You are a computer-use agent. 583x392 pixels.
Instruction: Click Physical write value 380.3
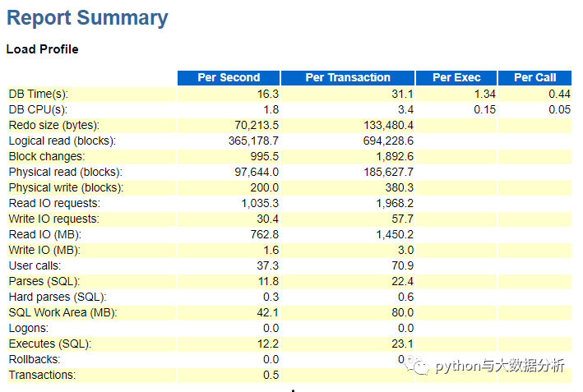pyautogui.click(x=400, y=187)
